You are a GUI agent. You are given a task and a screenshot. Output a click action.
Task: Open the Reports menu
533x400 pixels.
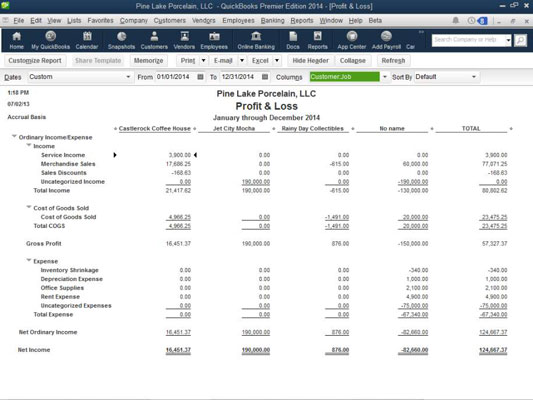[x=302, y=21]
